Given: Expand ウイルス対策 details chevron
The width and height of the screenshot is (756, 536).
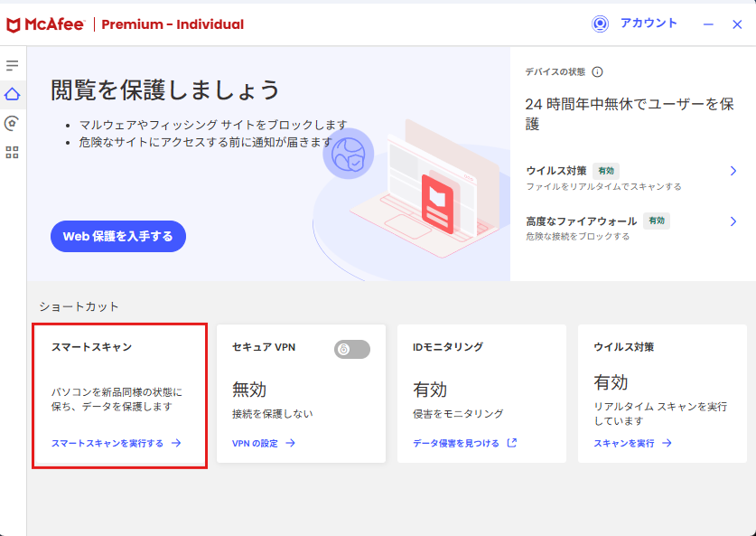Looking at the screenshot, I should pyautogui.click(x=733, y=171).
